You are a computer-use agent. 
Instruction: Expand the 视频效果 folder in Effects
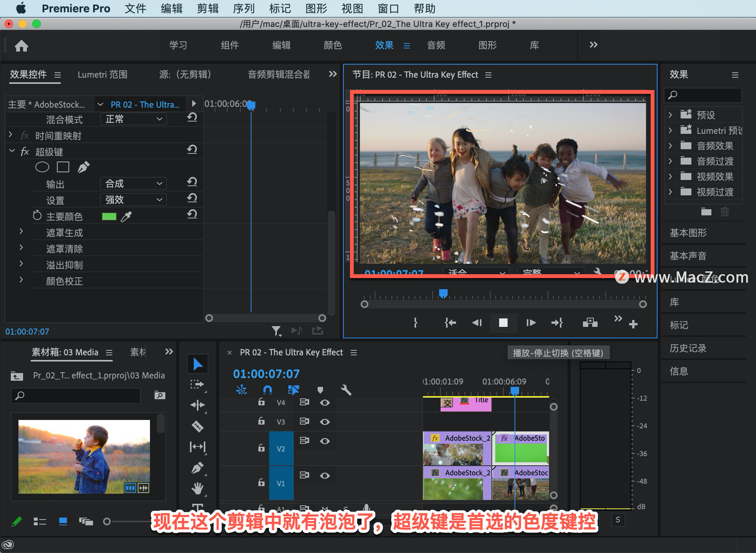670,176
